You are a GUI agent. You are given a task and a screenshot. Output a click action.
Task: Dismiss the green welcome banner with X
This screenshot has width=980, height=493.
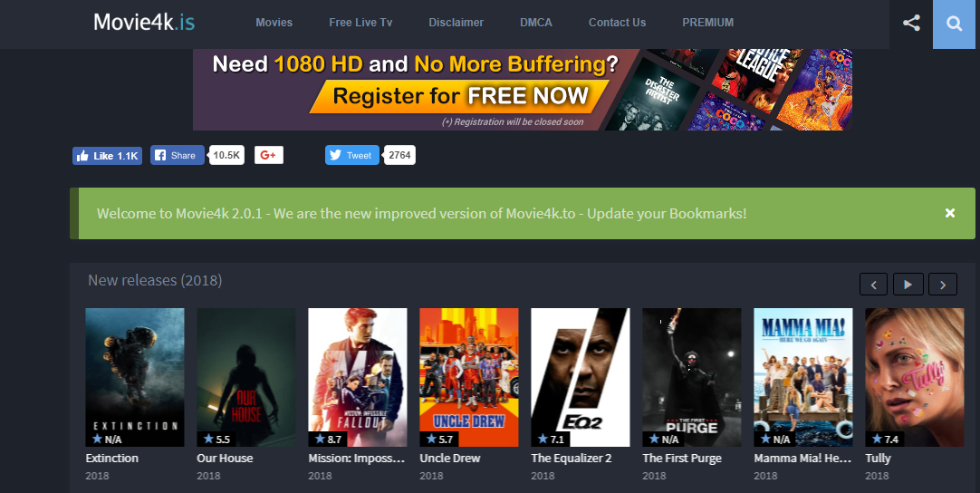pyautogui.click(x=950, y=213)
